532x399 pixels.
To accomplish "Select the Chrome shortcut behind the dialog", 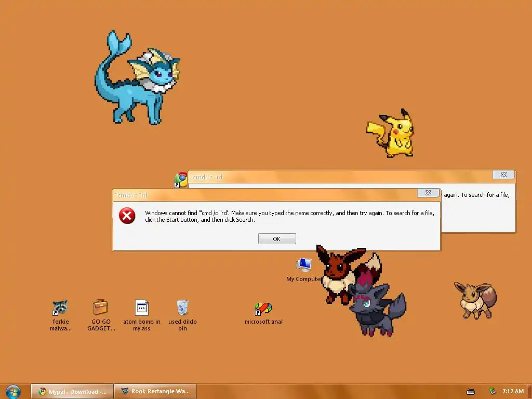I will coord(181,180).
